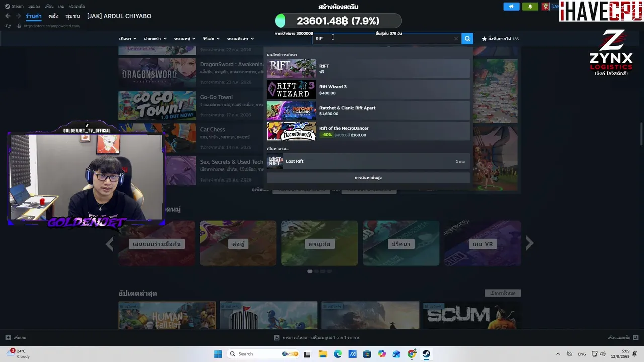Image resolution: width=644 pixels, height=362 pixels.
Task: Go forward with the right arrow
Action: (x=18, y=16)
